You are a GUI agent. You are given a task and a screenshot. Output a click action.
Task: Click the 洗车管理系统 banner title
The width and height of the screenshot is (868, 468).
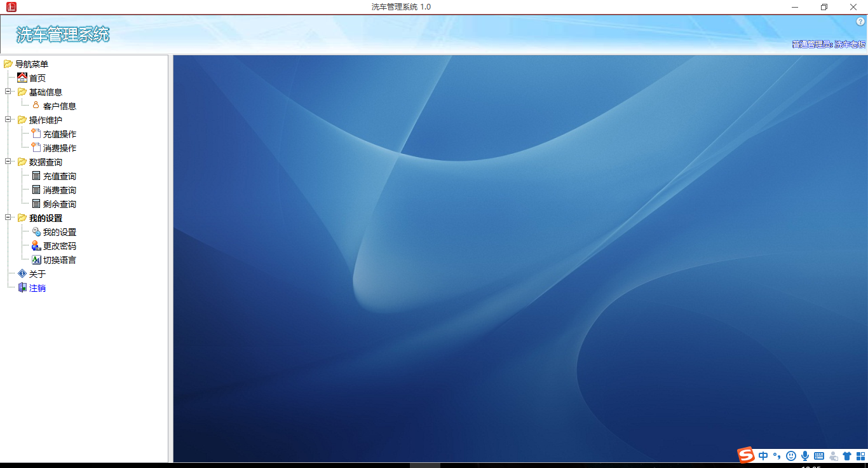63,34
